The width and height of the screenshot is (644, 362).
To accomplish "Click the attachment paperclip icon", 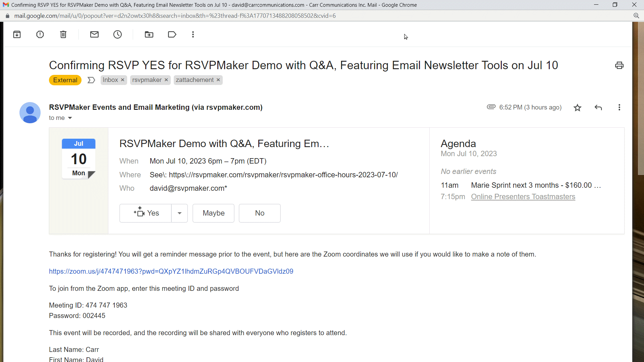I will [491, 107].
